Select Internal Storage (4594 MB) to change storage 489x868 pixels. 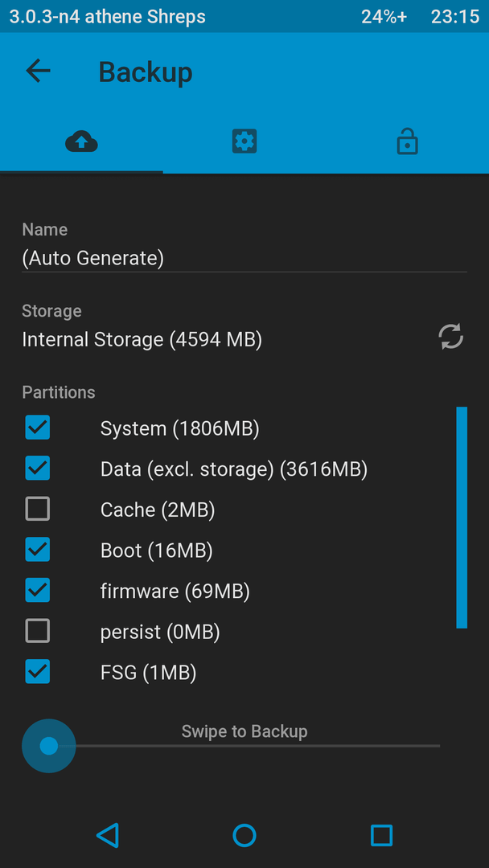click(x=142, y=339)
